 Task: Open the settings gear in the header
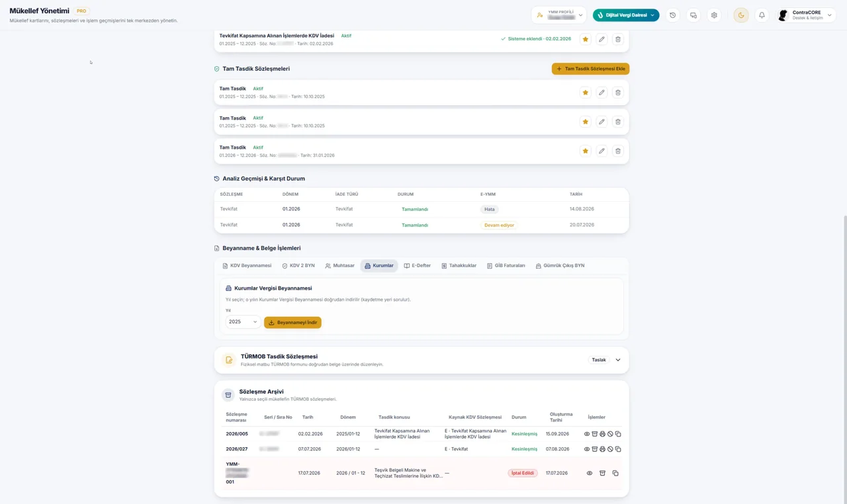(714, 15)
